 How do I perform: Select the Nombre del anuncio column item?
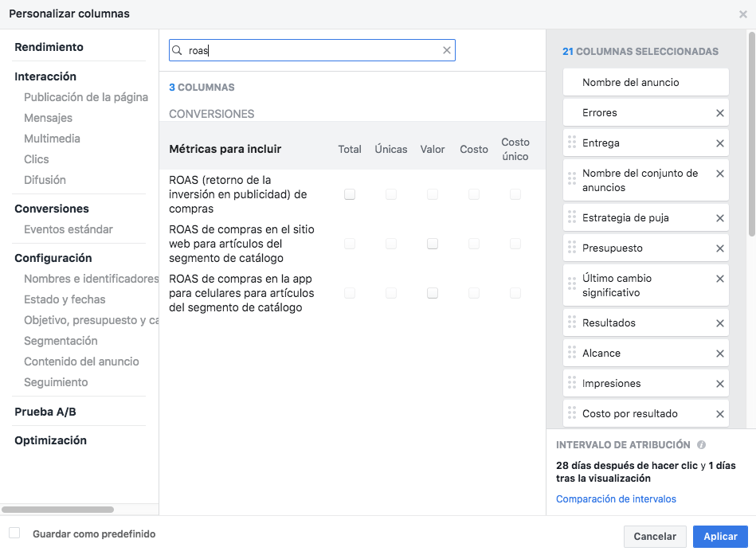[645, 82]
